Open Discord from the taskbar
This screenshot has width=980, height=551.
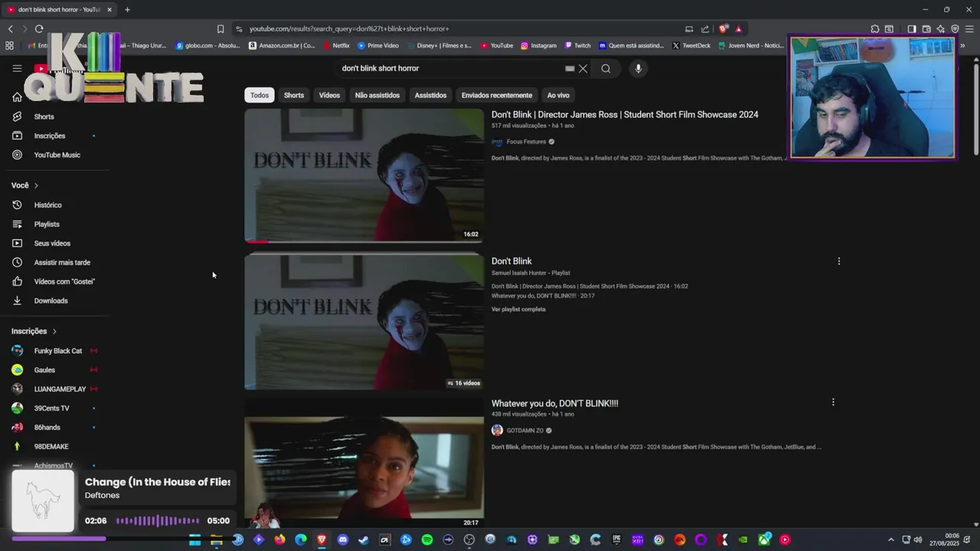click(342, 540)
